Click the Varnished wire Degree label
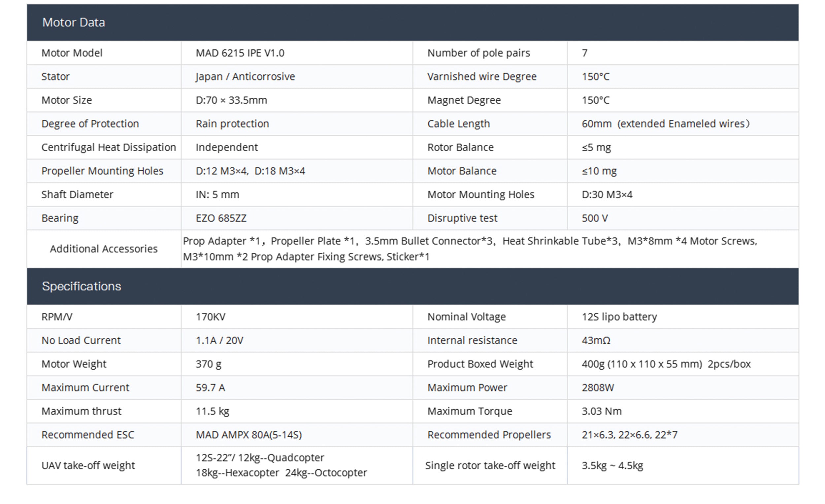 click(481, 77)
